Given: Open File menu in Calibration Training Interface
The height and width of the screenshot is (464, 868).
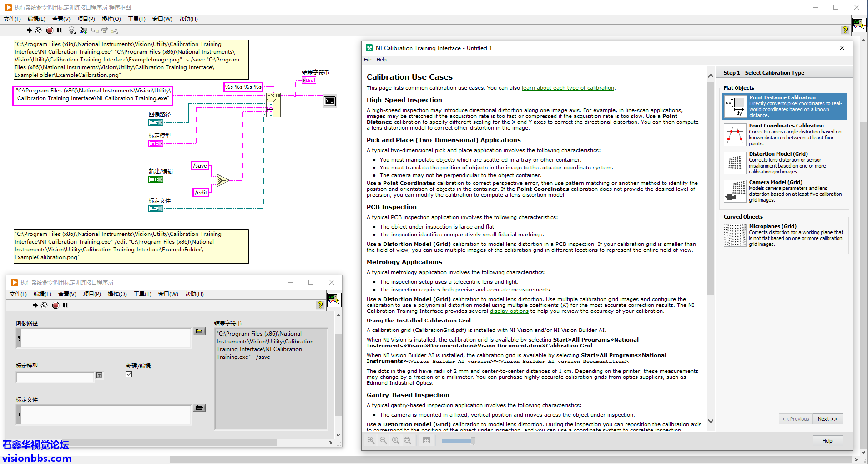Looking at the screenshot, I should [x=368, y=60].
